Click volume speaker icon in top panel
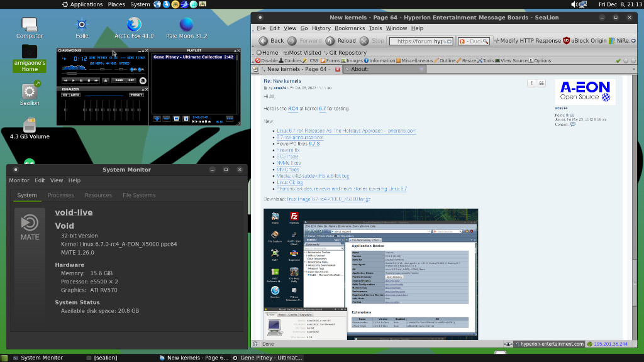This screenshot has width=644, height=362. (x=574, y=4)
